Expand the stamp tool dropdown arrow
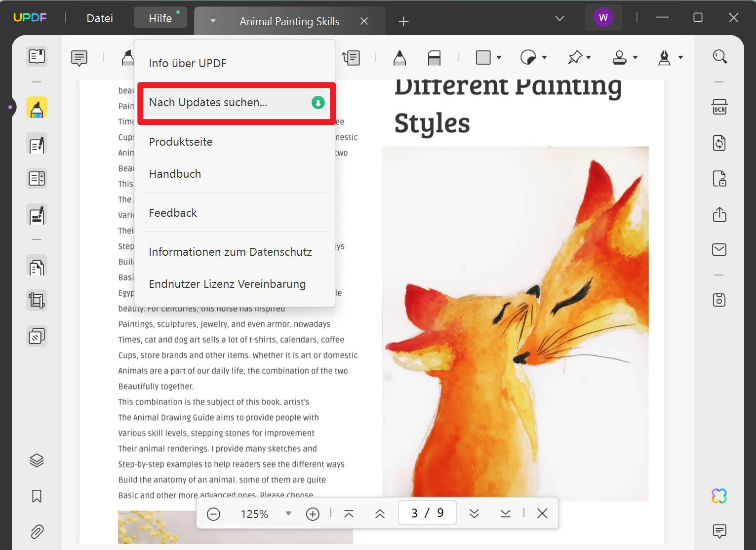The image size is (756, 550). [x=635, y=58]
